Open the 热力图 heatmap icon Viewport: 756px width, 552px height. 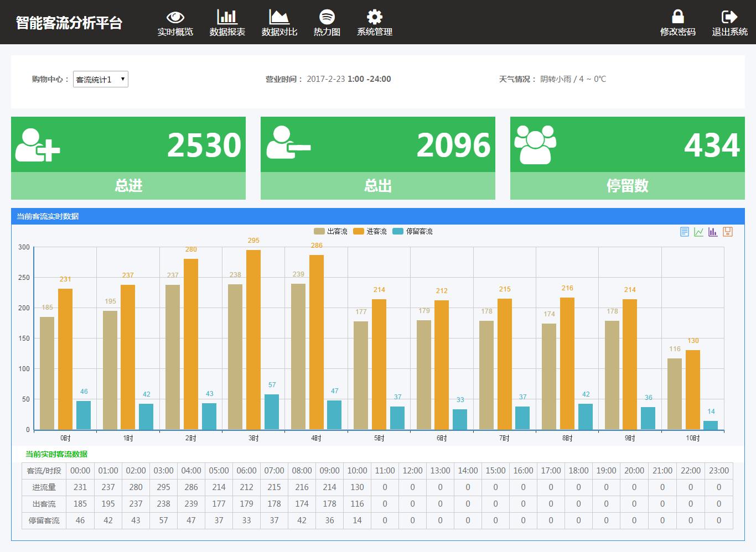[x=327, y=17]
